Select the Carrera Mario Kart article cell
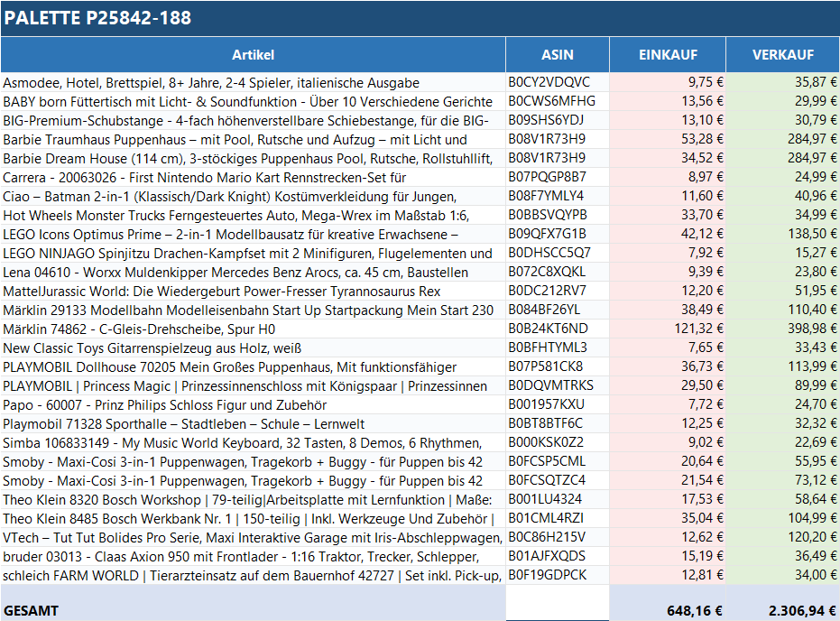 pyautogui.click(x=205, y=177)
